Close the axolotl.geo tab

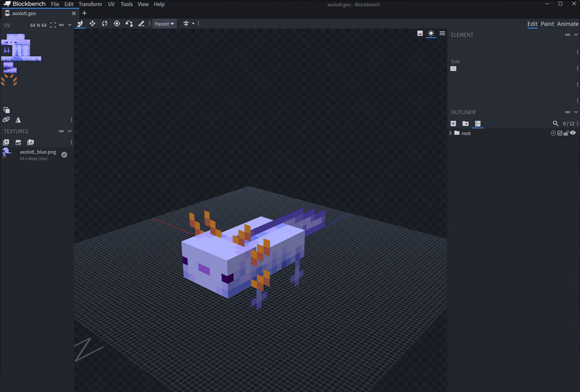[x=74, y=13]
